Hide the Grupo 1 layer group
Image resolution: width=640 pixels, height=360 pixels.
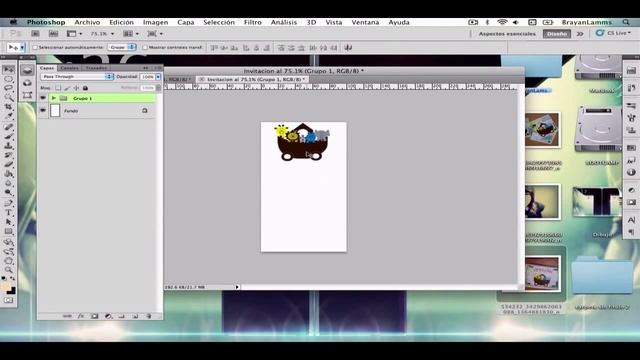pyautogui.click(x=43, y=98)
